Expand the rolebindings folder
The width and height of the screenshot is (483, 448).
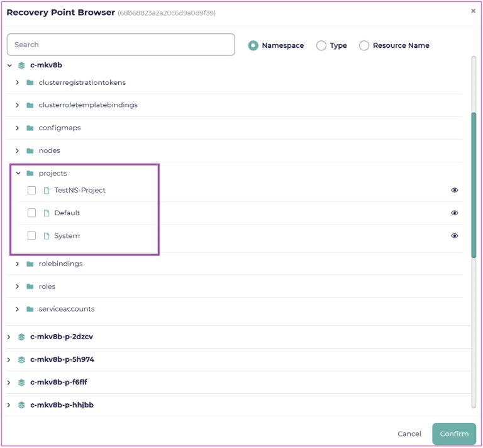(17, 264)
